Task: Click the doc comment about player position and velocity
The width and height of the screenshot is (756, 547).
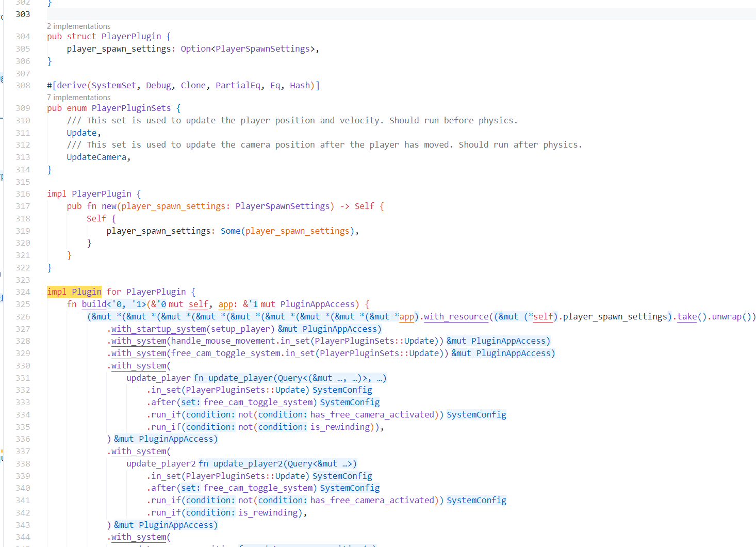Action: point(292,121)
